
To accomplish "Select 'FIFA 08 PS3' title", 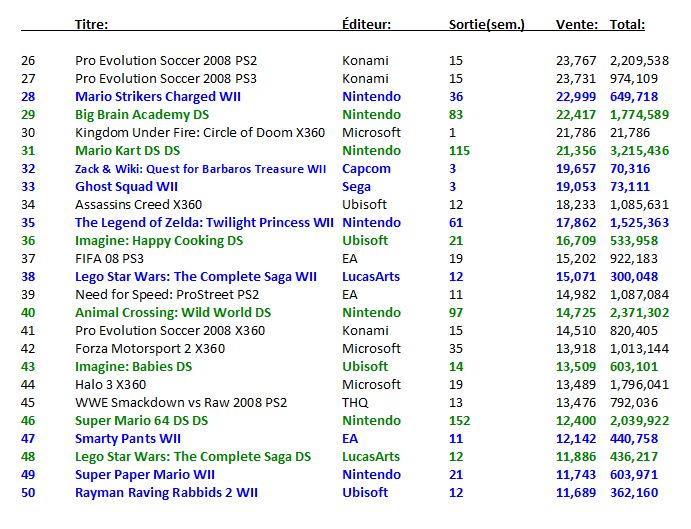I will 109,259.
